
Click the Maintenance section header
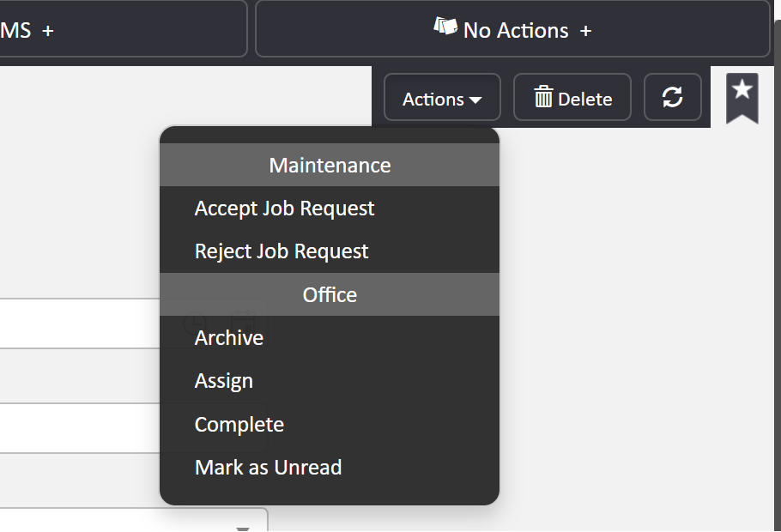pyautogui.click(x=330, y=165)
